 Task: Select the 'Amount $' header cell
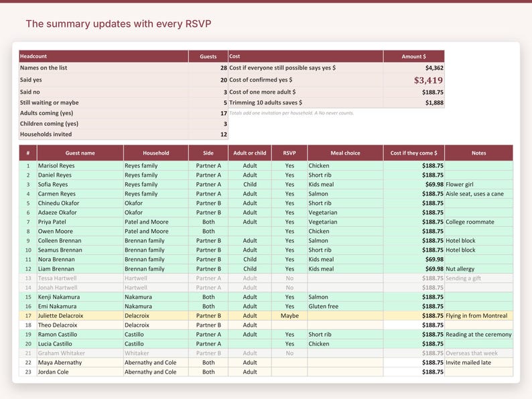click(x=413, y=56)
